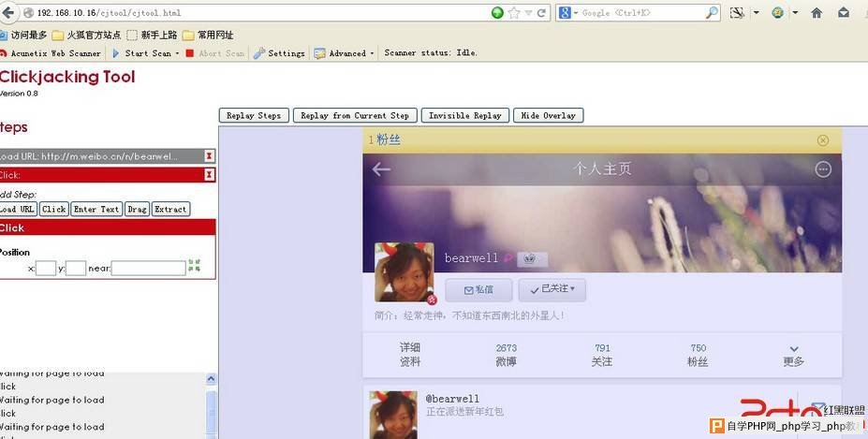The width and height of the screenshot is (868, 439).
Task: Click the green go icon in address bar
Action: coord(497,13)
